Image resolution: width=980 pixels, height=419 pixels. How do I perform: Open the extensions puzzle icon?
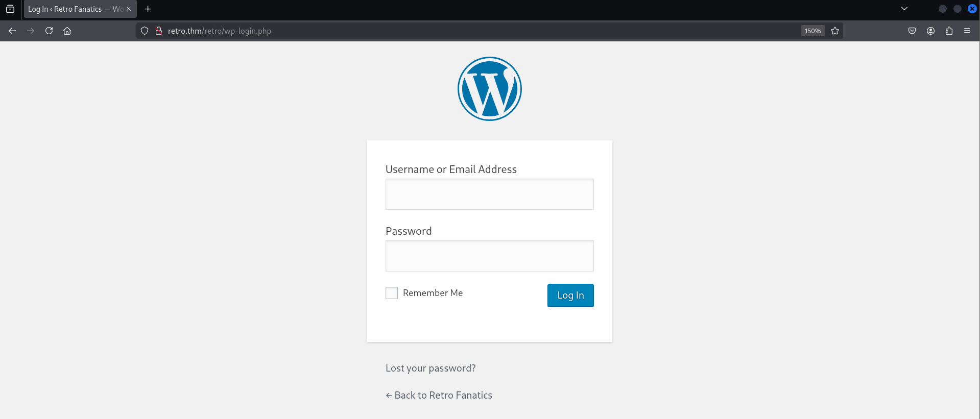(x=949, y=31)
